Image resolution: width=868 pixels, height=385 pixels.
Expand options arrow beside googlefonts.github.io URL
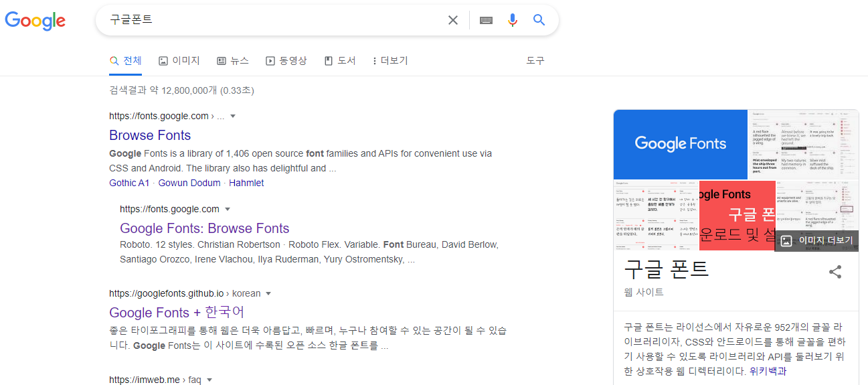pos(268,293)
